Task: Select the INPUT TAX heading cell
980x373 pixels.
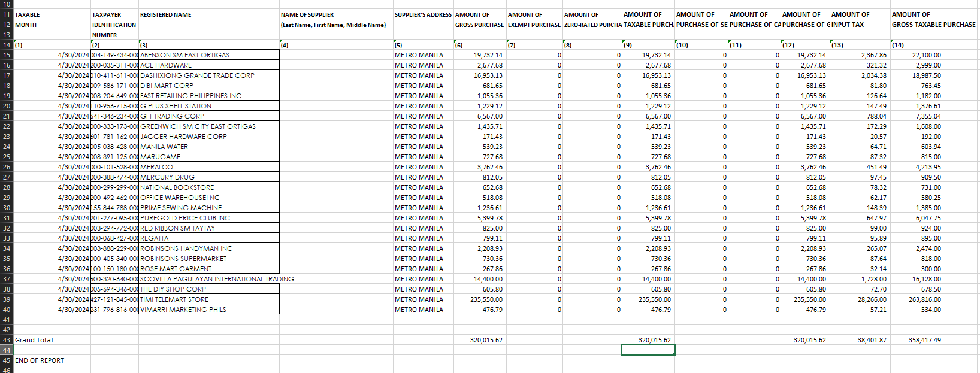Action: (860, 25)
